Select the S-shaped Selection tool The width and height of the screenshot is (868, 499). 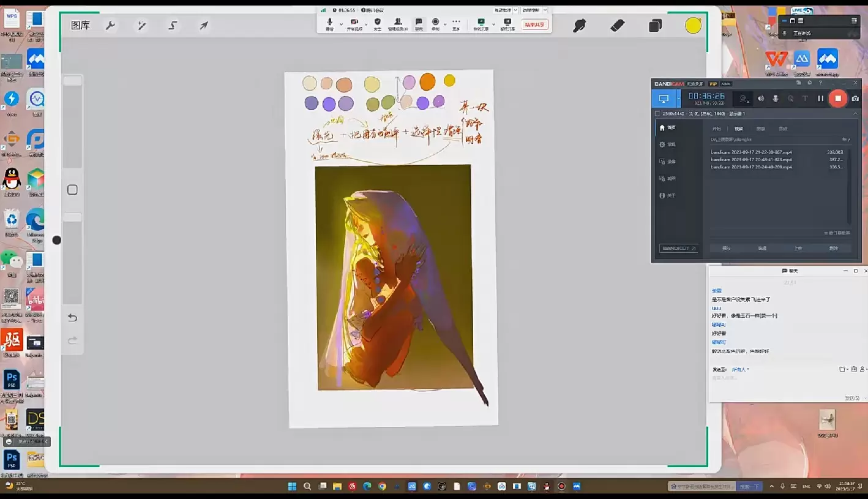(173, 25)
